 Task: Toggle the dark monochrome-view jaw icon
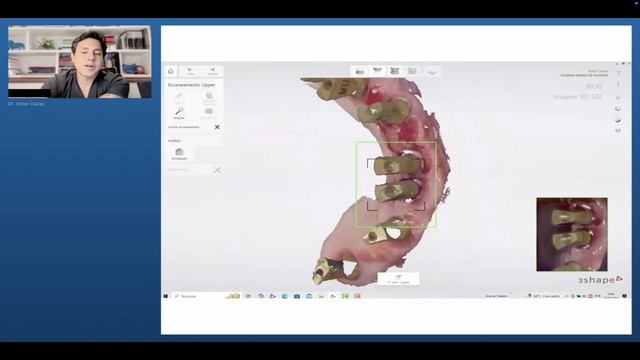[x=618, y=120]
